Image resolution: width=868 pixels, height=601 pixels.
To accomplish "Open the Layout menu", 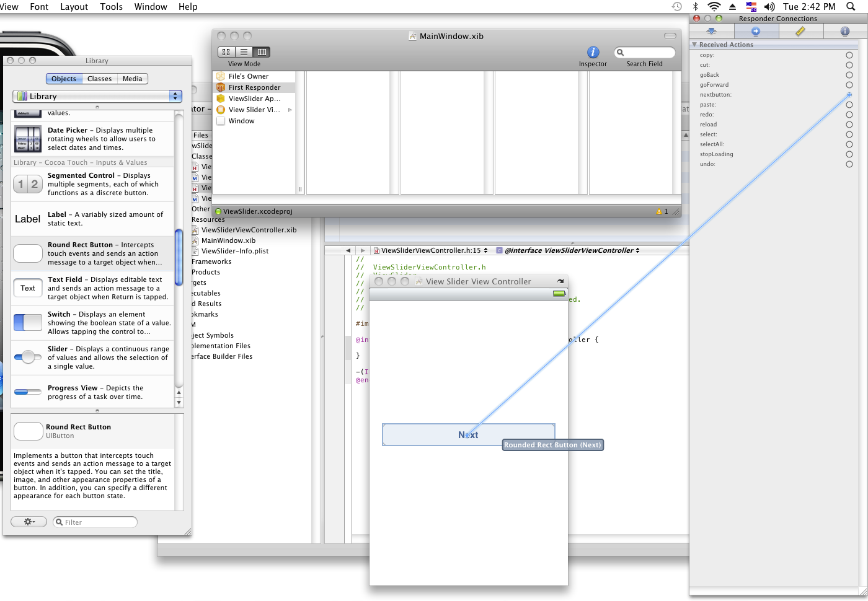I will 74,6.
